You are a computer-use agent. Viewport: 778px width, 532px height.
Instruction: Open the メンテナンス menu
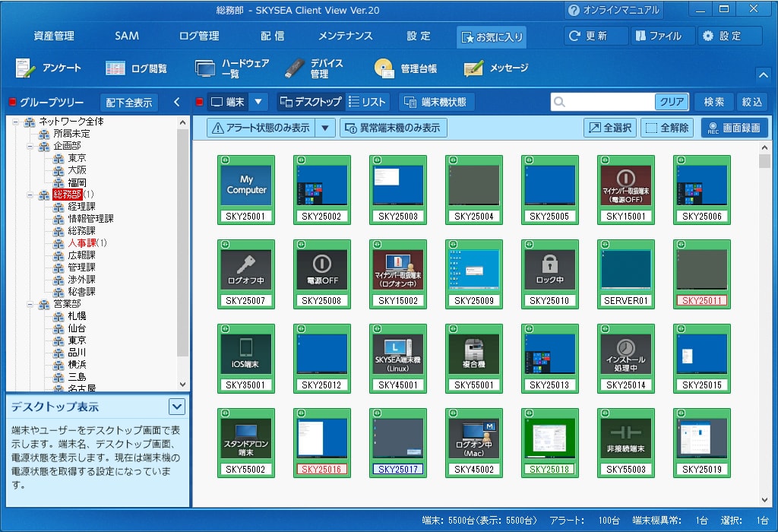pos(346,36)
